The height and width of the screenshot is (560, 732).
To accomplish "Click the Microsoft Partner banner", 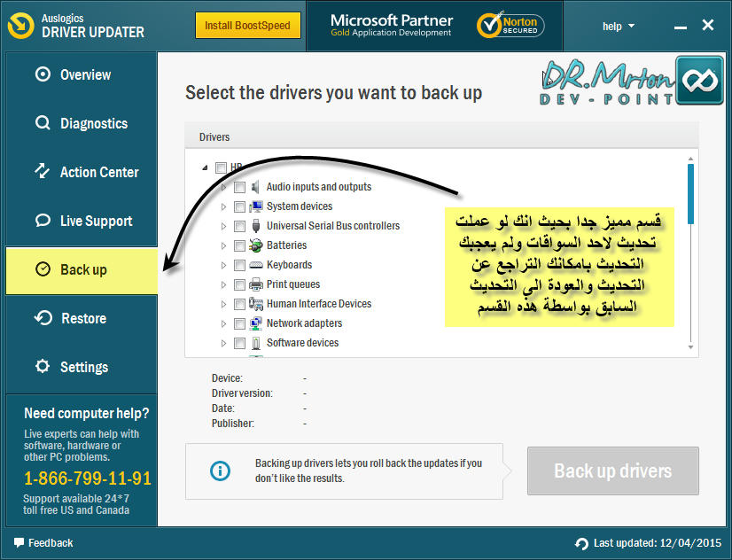I will (391, 25).
